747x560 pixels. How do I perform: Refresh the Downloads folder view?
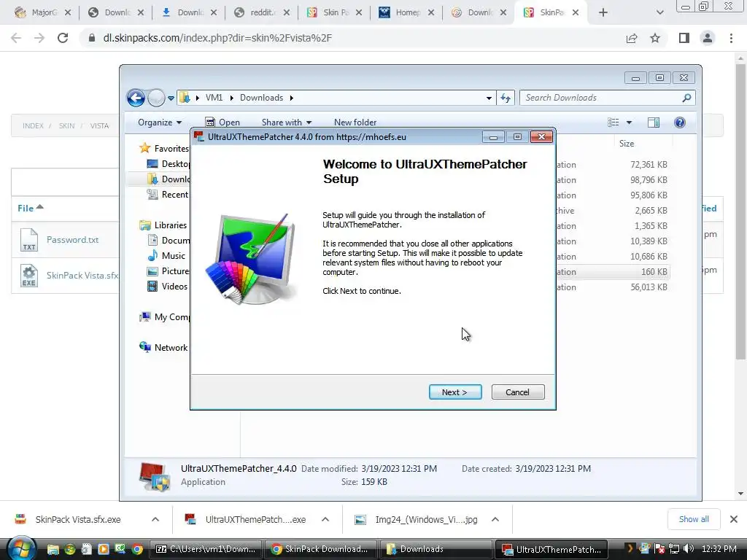506,98
